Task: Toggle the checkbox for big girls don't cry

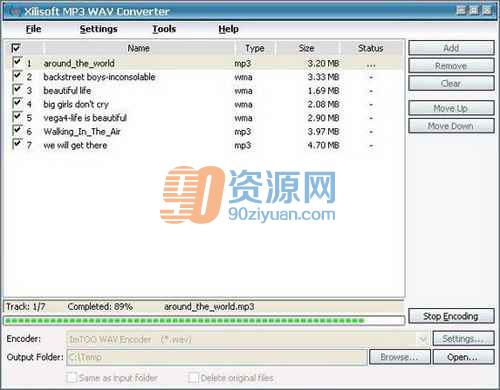Action: coord(17,103)
